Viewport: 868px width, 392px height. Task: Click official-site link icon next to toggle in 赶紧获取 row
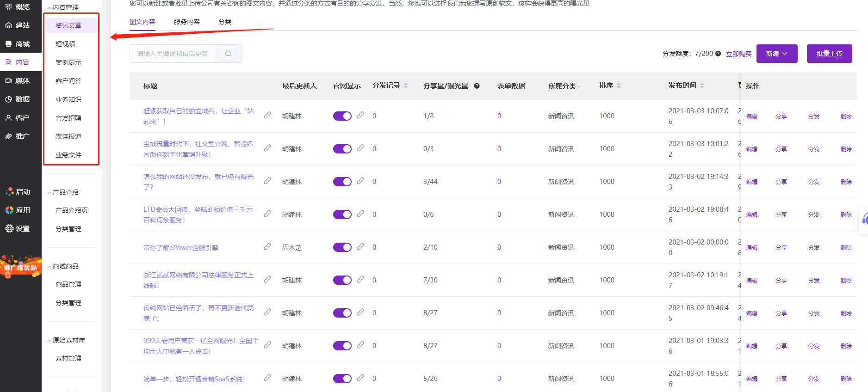(x=360, y=115)
